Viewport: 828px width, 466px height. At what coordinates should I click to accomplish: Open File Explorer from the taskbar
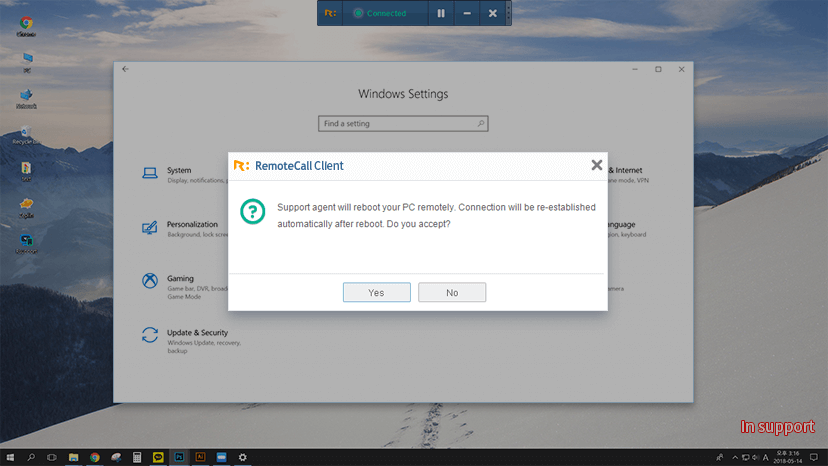[73, 457]
